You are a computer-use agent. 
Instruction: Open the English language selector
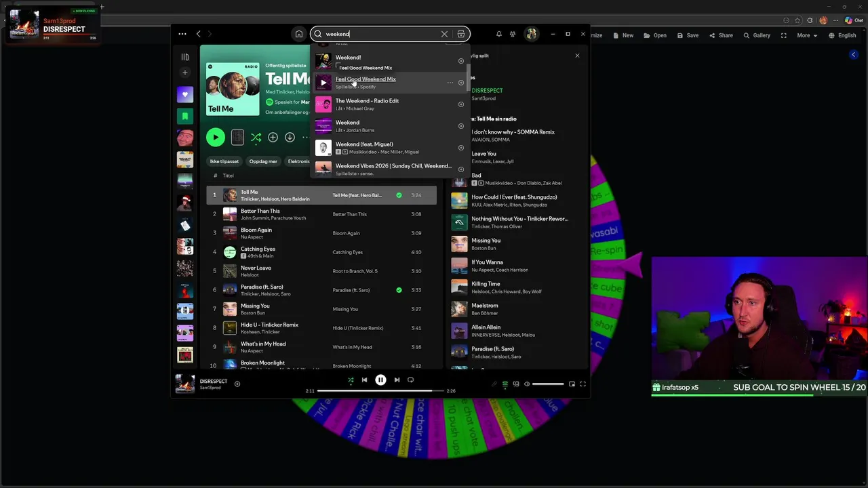(x=842, y=35)
